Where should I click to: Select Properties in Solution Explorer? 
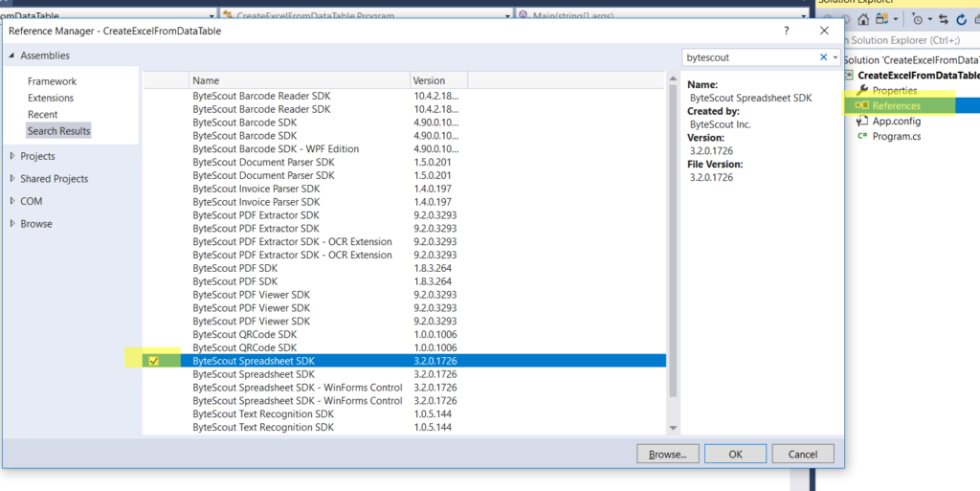tap(895, 91)
